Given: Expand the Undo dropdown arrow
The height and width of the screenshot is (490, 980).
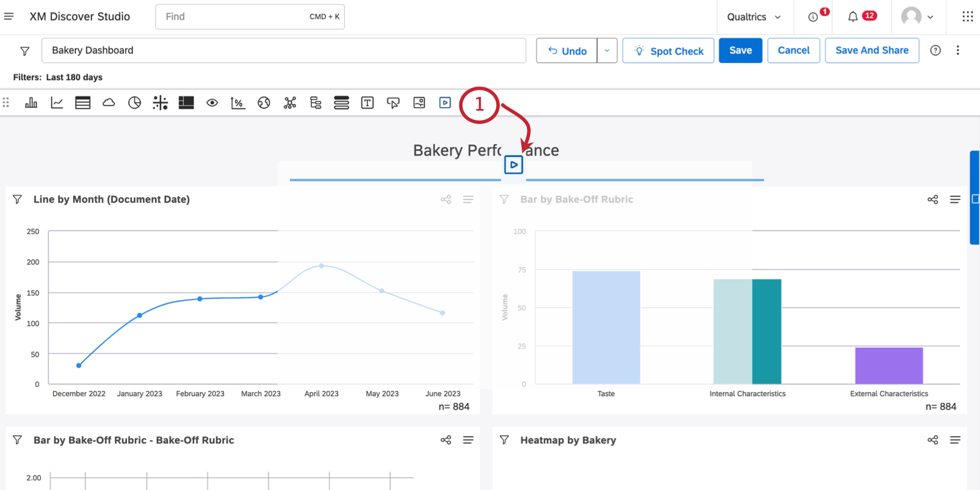Looking at the screenshot, I should pos(607,51).
